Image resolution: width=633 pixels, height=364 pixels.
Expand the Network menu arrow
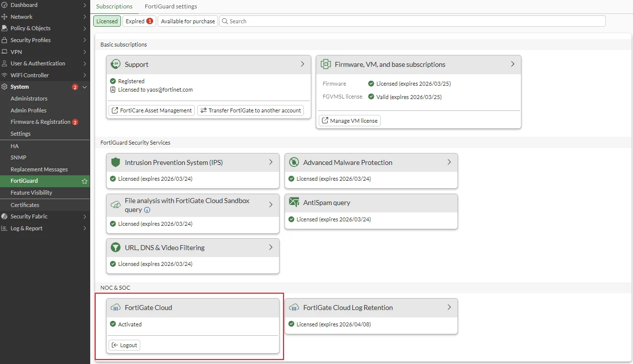85,17
